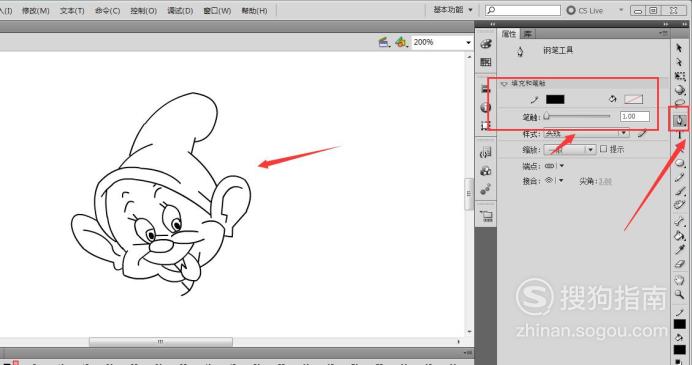Screen dimensions: 692x365
Task: Click the edit stroke style pencil icon
Action: (x=642, y=133)
